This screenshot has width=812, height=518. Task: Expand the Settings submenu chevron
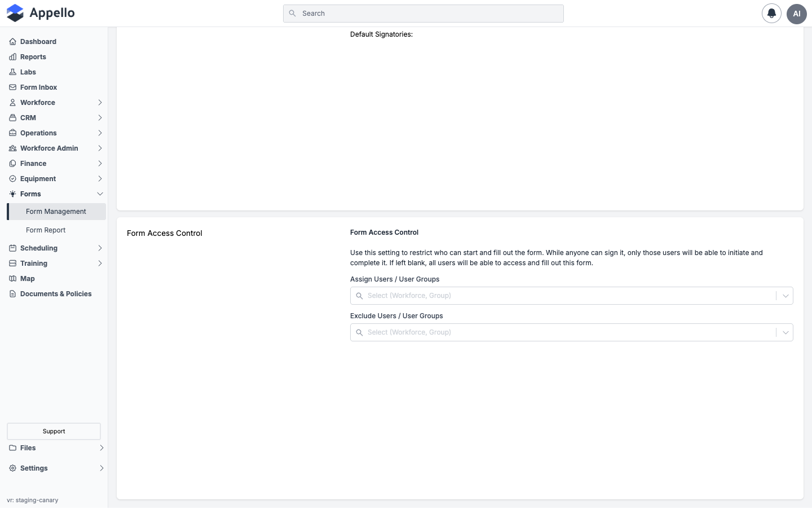click(101, 468)
